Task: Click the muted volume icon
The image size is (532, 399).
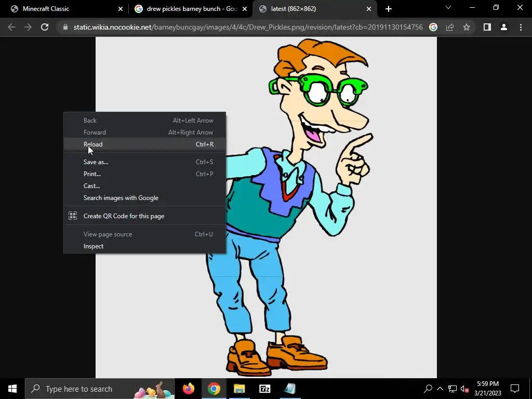Action: click(465, 389)
